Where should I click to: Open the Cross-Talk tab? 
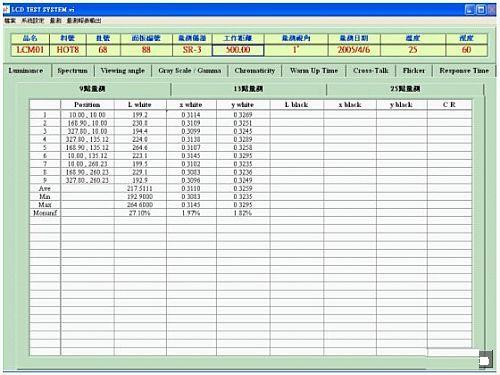(371, 71)
